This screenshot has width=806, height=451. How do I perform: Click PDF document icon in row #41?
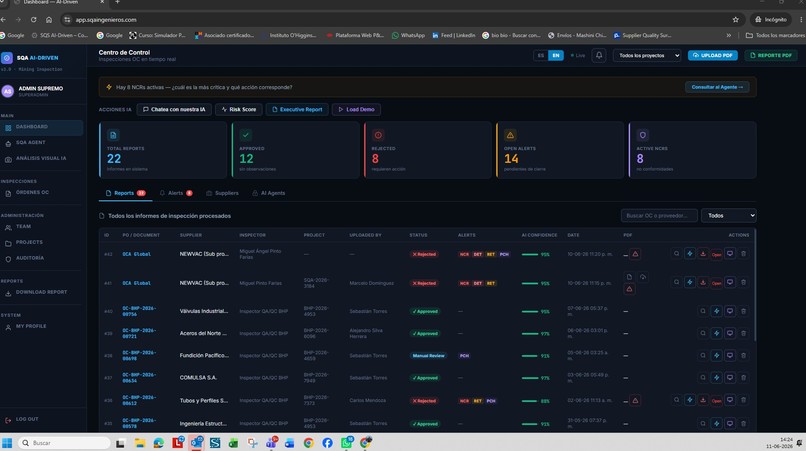(629, 277)
